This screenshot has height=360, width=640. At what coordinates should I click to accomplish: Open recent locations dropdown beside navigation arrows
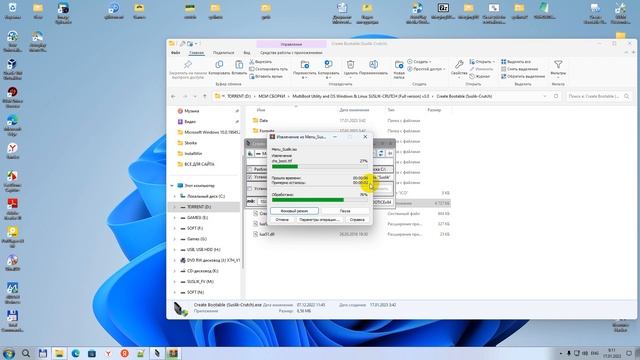(195, 96)
